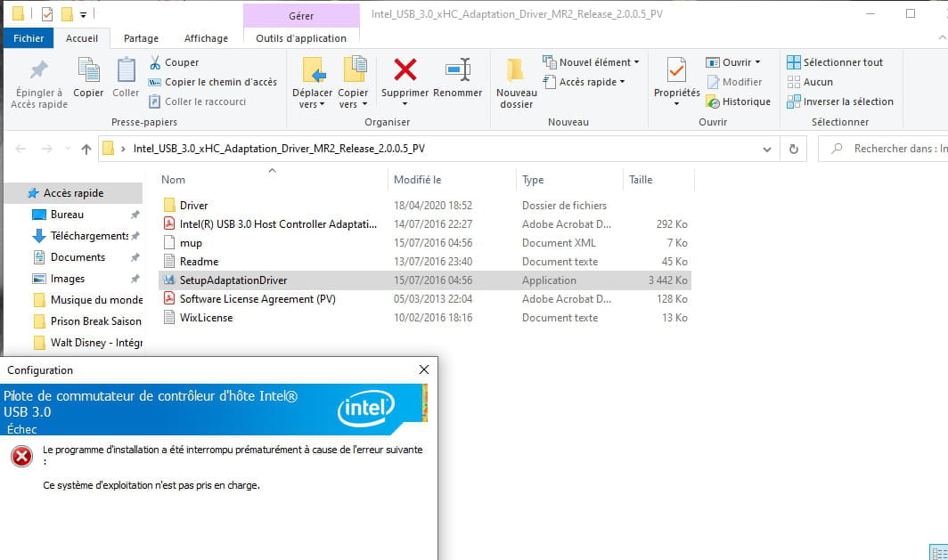Click the Coller clipboard icon
This screenshot has width=948, height=560.
(126, 70)
